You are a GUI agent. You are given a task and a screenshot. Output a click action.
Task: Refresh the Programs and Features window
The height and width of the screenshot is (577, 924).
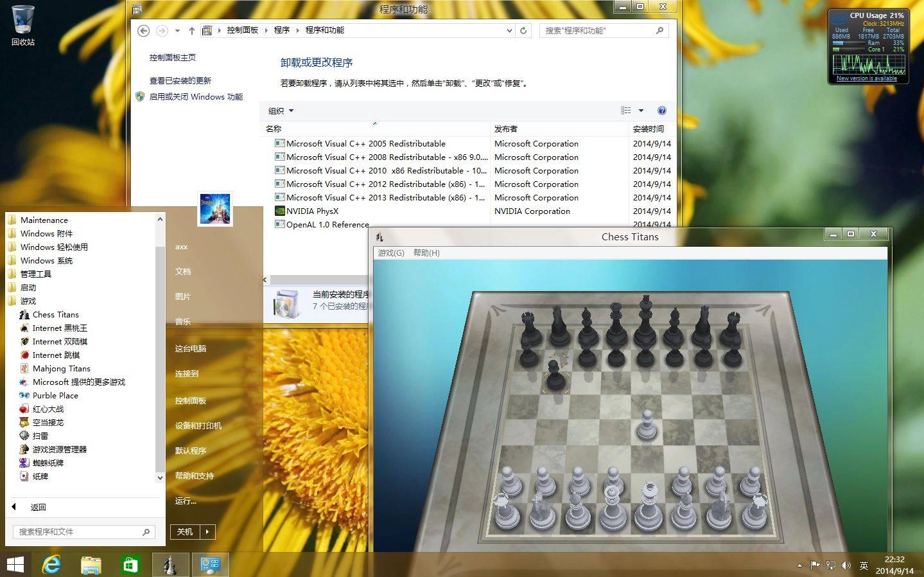click(523, 30)
